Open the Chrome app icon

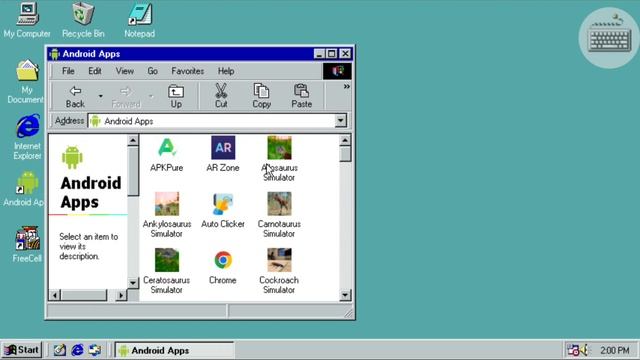223,260
